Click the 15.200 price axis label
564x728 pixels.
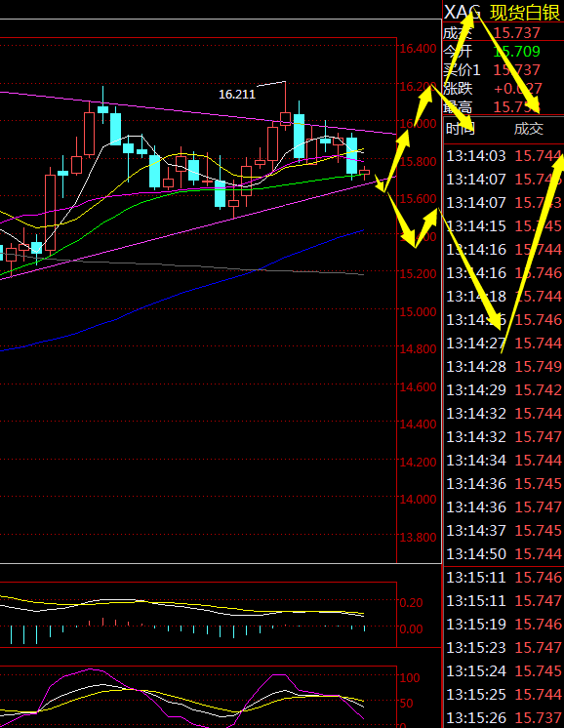click(x=419, y=273)
